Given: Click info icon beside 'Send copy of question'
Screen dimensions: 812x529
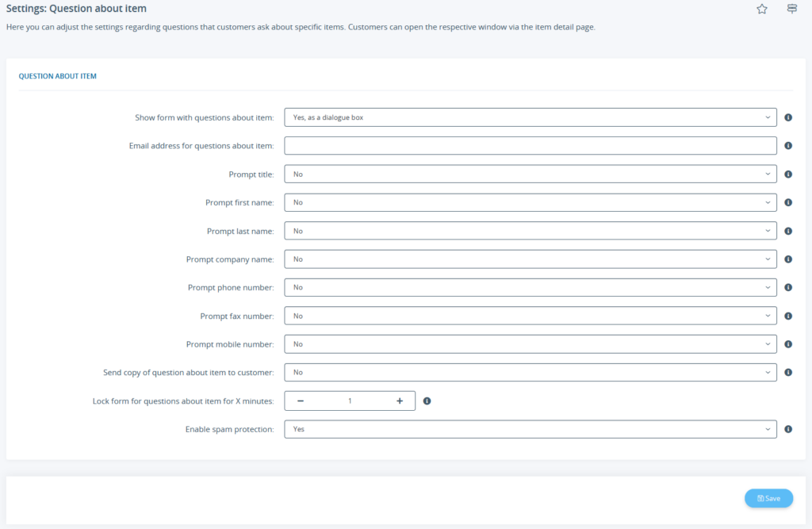Looking at the screenshot, I should 788,372.
